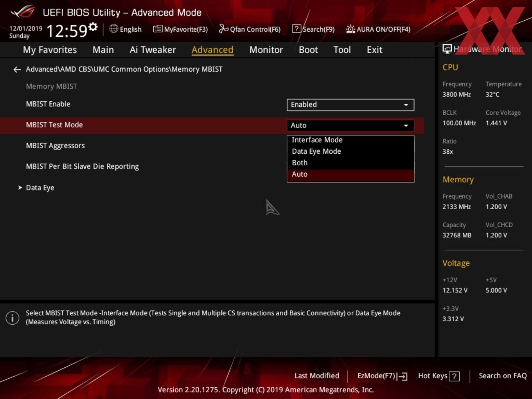
Task: Click Core Voltage 1.441 V value
Action: coord(496,123)
